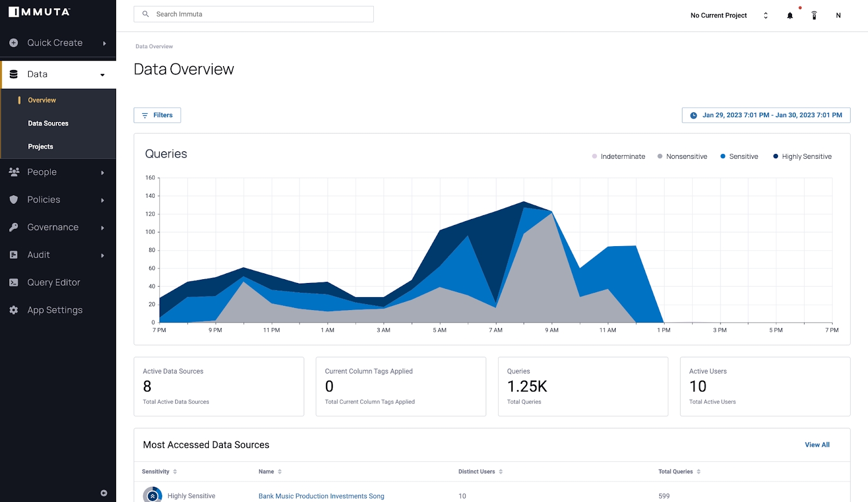Open Data Sources in sidebar

click(x=48, y=124)
